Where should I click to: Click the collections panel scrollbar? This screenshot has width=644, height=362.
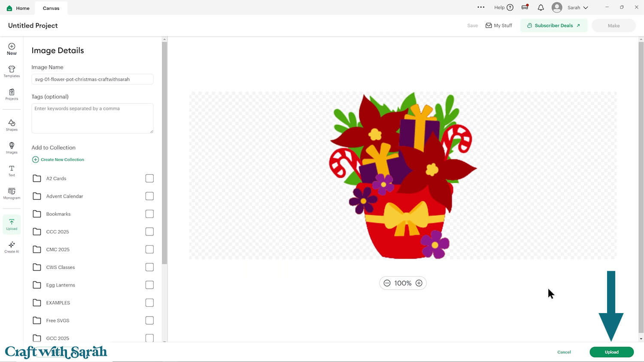[164, 152]
